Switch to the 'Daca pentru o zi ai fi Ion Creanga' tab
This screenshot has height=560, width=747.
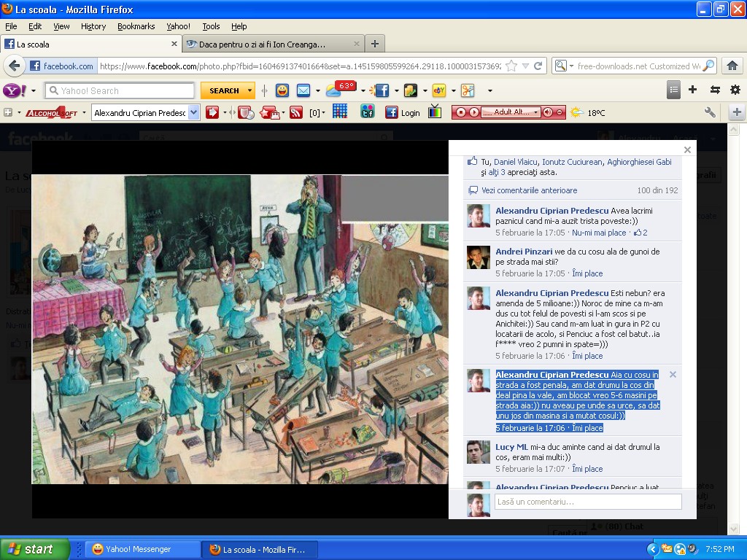(273, 44)
